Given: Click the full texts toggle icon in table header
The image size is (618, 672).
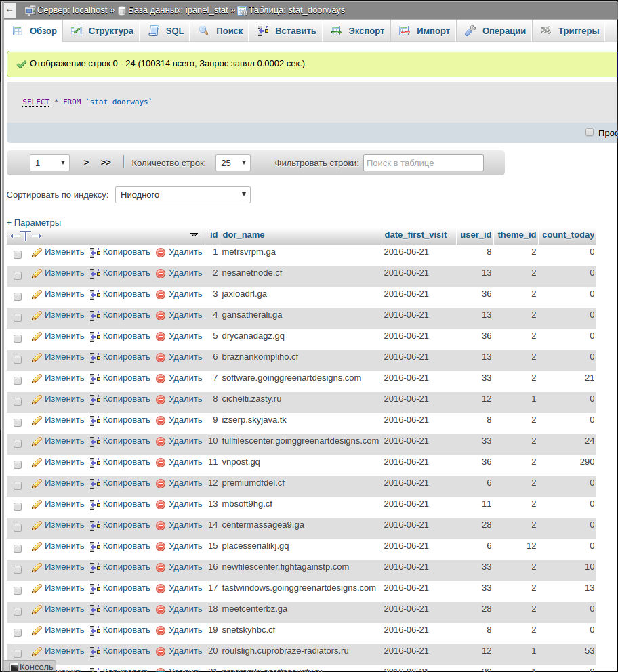Looking at the screenshot, I should tap(26, 236).
